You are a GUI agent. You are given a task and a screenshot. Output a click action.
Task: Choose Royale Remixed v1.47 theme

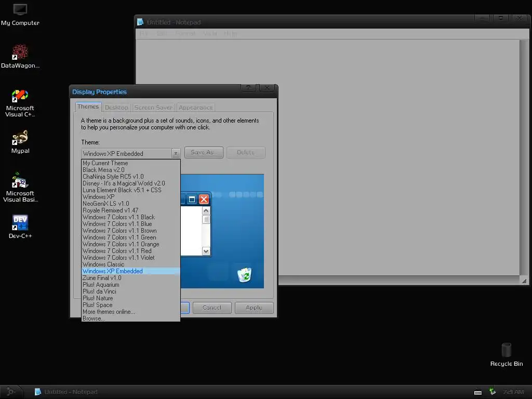point(130,210)
